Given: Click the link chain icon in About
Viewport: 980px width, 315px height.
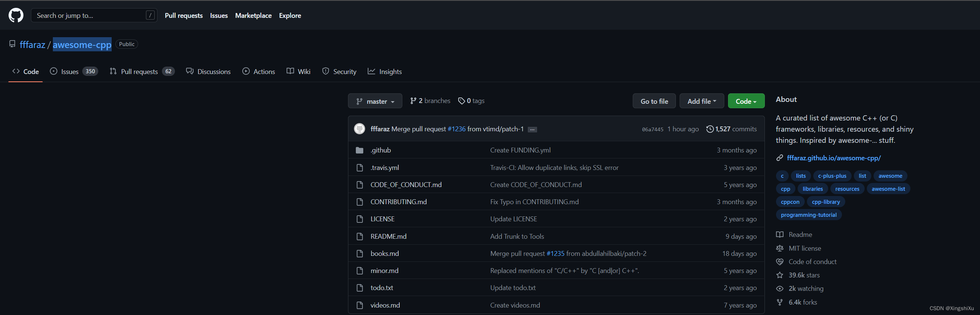Looking at the screenshot, I should click(779, 158).
